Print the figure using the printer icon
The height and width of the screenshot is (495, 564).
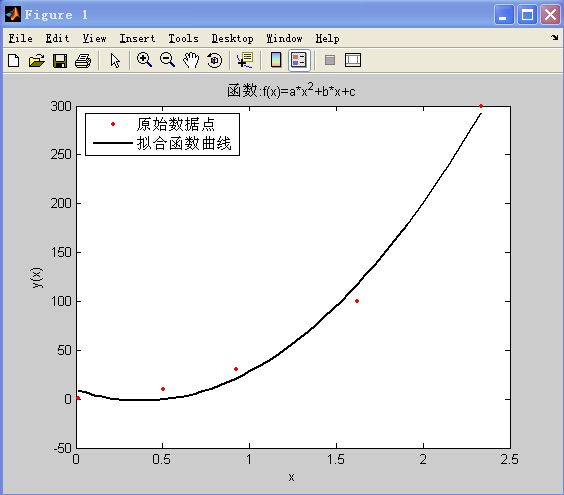coord(83,60)
